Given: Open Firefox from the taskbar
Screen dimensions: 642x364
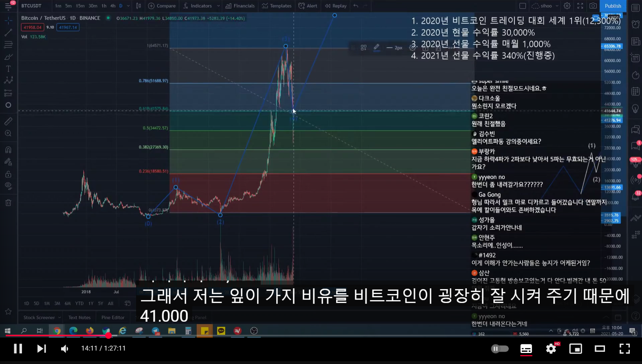Looking at the screenshot, I should coord(90,331).
